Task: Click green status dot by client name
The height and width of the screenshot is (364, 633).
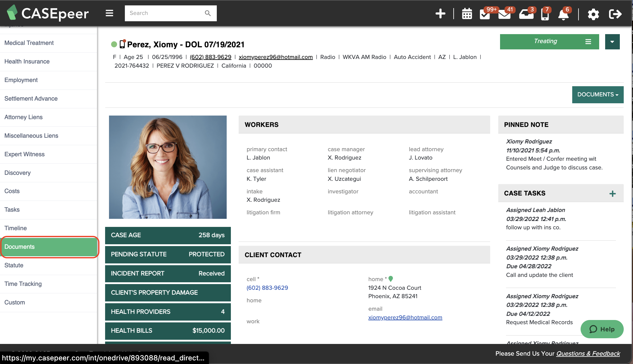Action: tap(114, 44)
